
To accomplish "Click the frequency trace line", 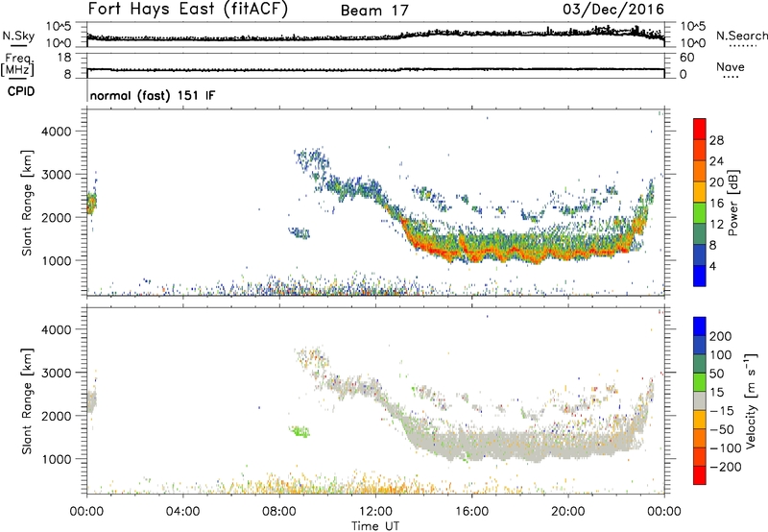I will click(x=375, y=69).
